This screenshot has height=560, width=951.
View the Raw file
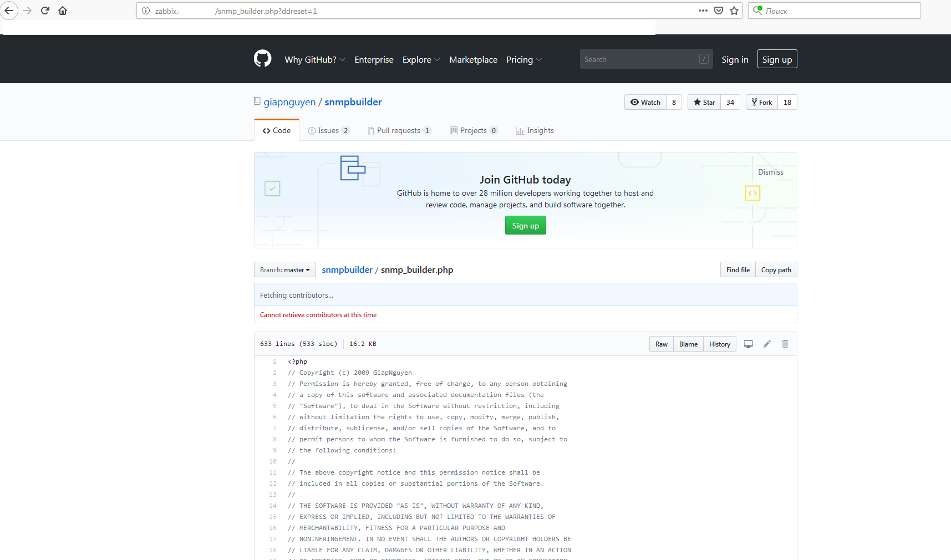[x=662, y=344]
